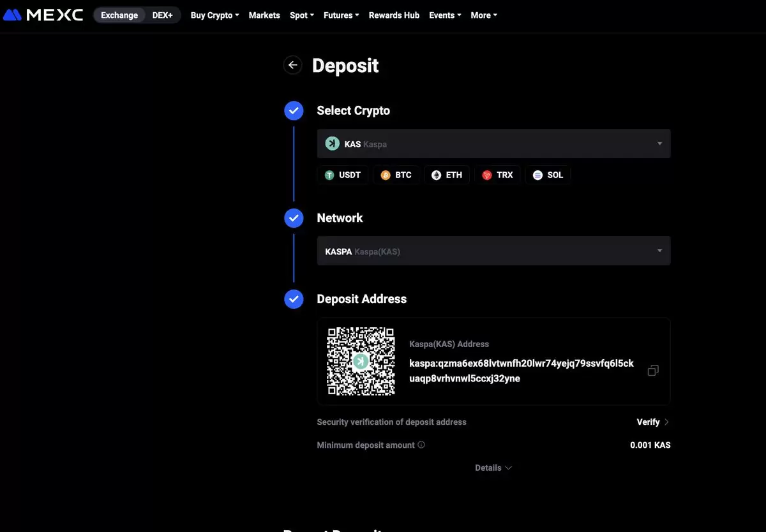
Task: Click the deposit QR code
Action: click(x=361, y=362)
